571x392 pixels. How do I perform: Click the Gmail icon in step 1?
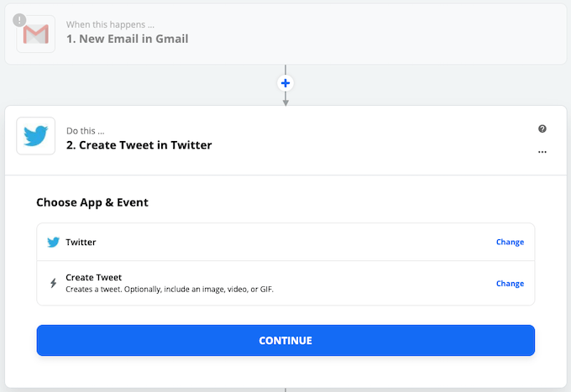(36, 34)
